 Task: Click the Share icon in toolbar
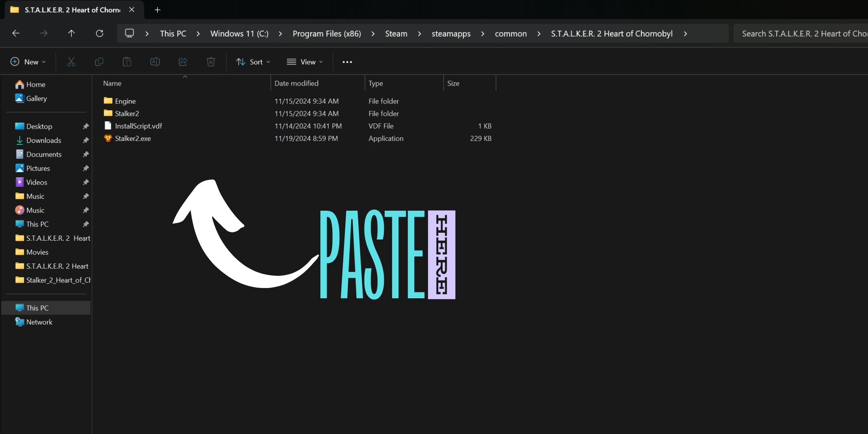click(183, 62)
